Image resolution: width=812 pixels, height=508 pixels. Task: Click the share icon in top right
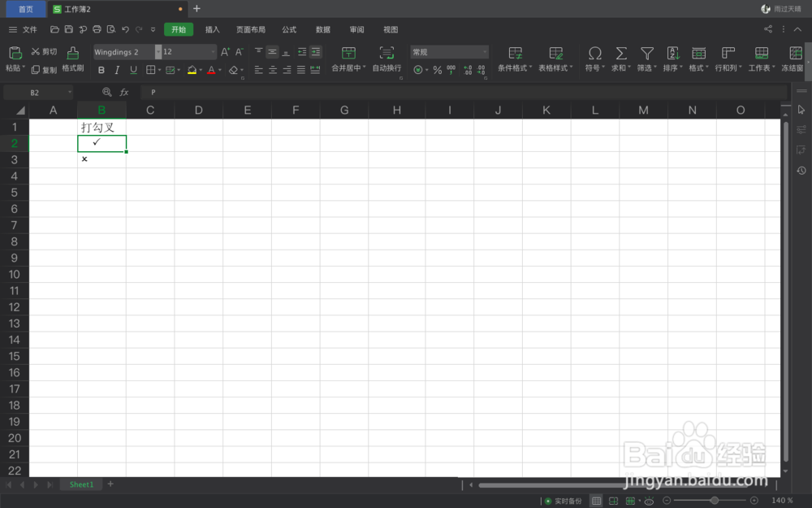pos(768,29)
